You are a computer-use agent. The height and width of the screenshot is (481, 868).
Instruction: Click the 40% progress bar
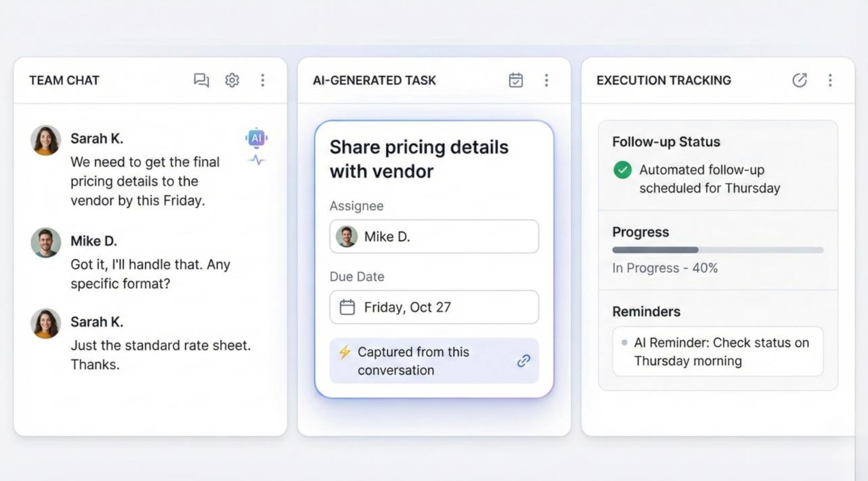[718, 250]
